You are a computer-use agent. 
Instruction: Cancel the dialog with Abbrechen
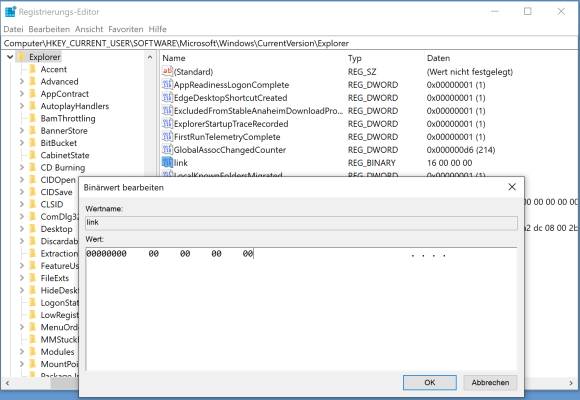point(490,383)
